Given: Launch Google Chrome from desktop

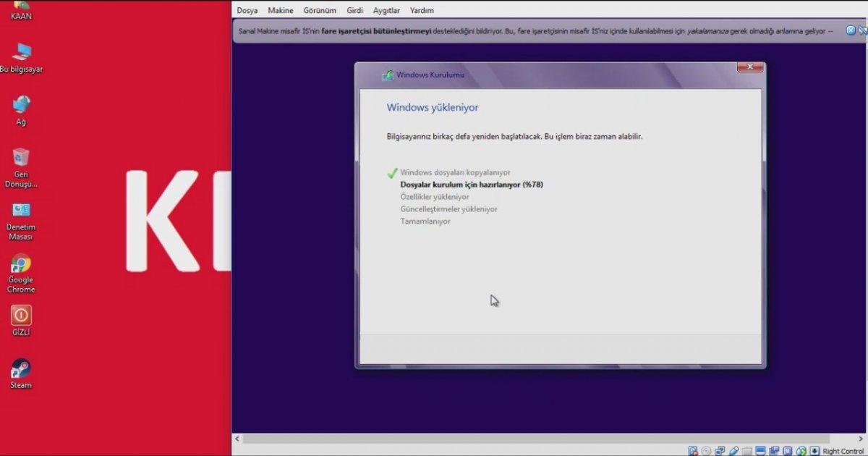Looking at the screenshot, I should tap(21, 274).
